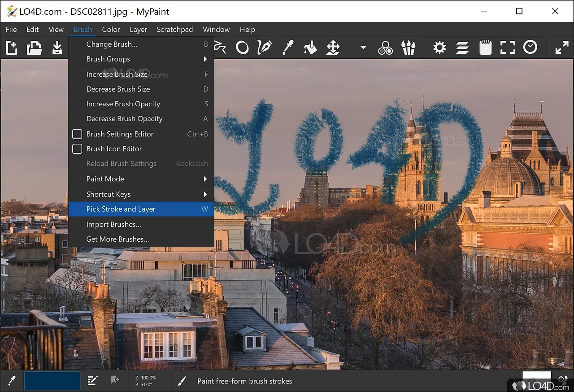574x392 pixels.
Task: Open the Edit menu
Action: click(32, 29)
